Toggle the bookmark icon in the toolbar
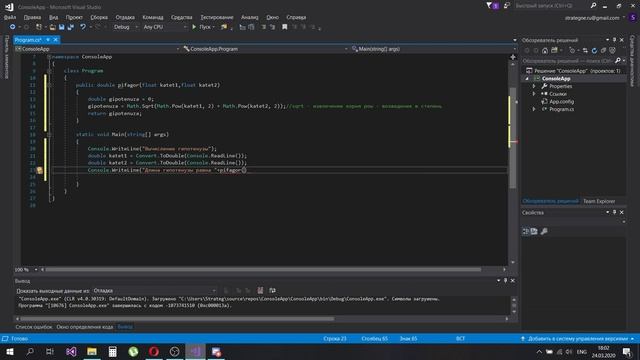Viewport: 640px width, 360px height. pos(284,27)
